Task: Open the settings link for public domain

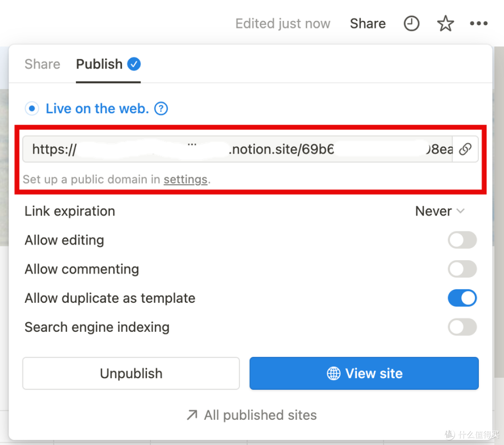Action: (185, 179)
